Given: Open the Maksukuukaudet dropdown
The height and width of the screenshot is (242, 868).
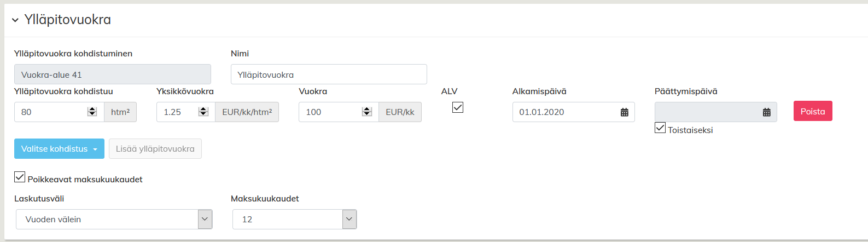Looking at the screenshot, I should tap(294, 220).
